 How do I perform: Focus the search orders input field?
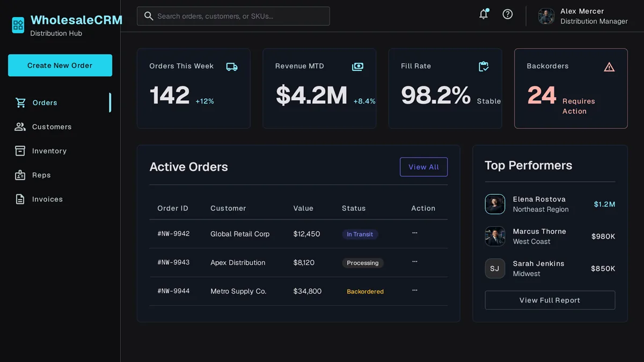click(x=233, y=16)
